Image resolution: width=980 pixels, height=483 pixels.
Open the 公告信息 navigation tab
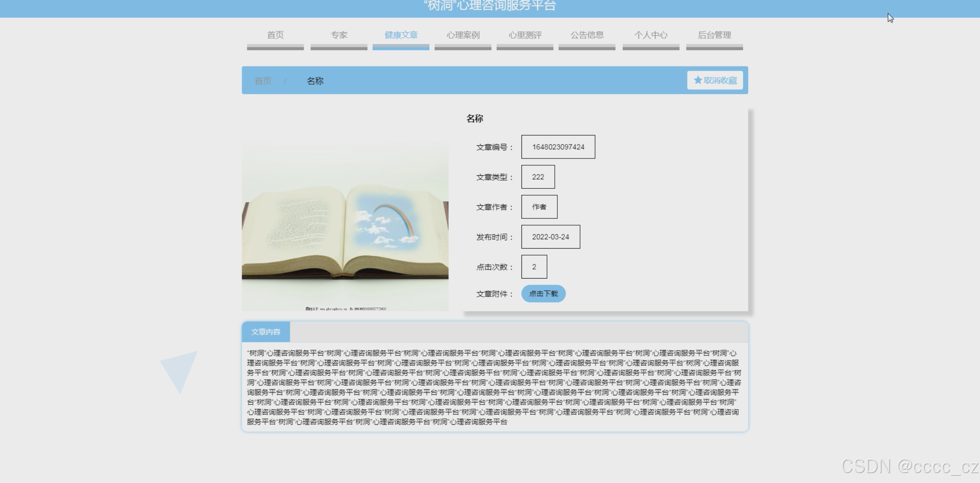pyautogui.click(x=587, y=35)
